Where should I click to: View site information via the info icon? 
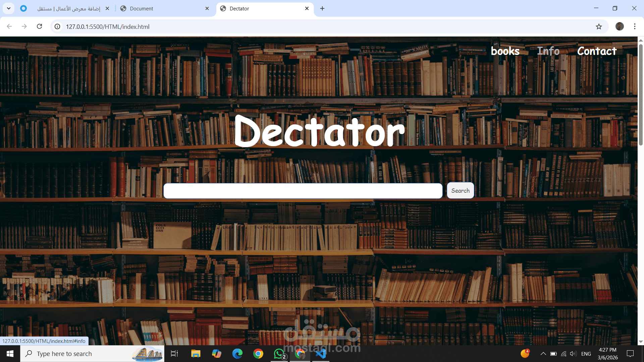[57, 26]
